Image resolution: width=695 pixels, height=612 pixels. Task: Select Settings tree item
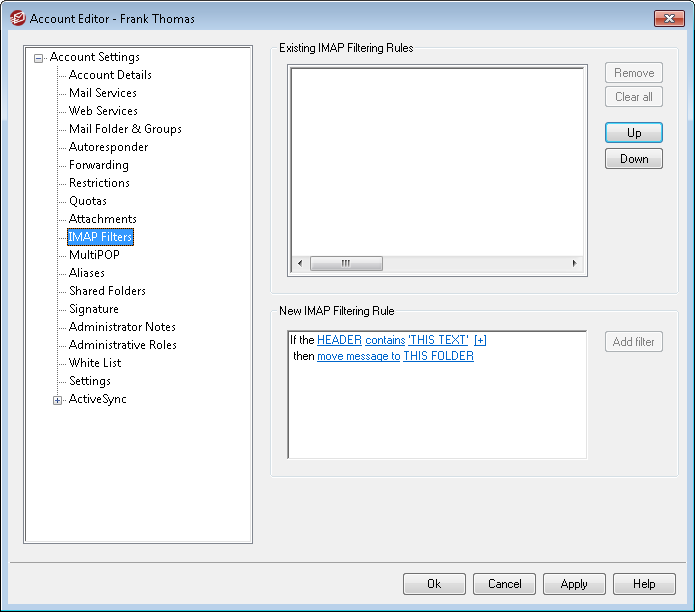tap(90, 381)
